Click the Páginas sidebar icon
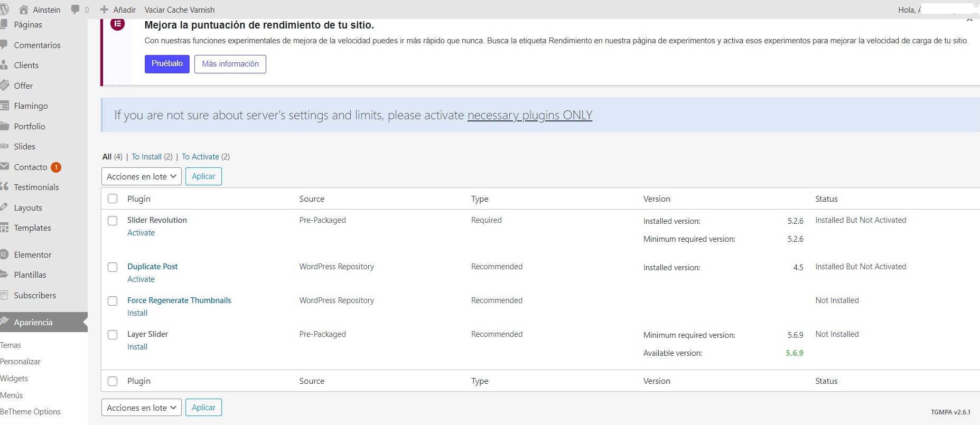This screenshot has width=980, height=425. point(4,24)
